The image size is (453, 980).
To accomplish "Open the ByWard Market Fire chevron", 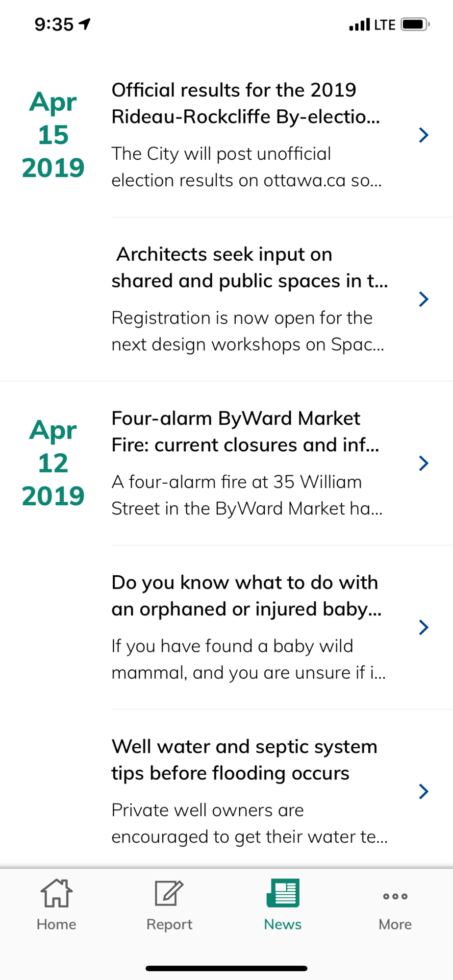I will 424,463.
